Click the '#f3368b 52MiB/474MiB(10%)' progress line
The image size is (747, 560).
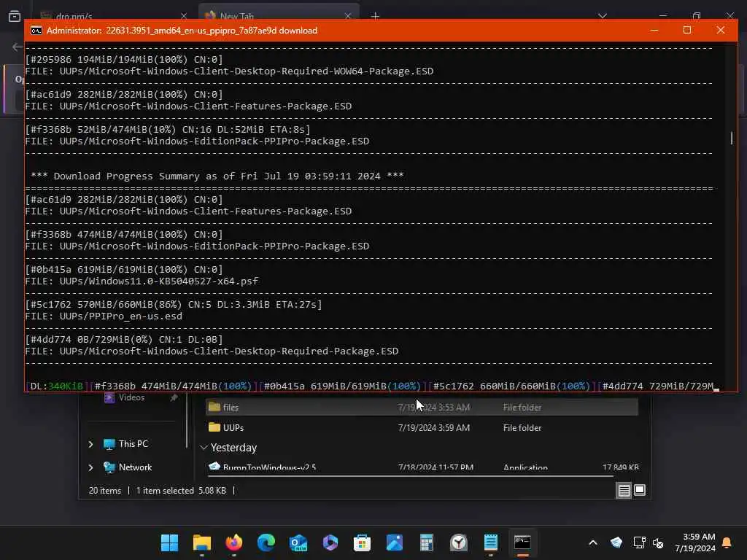[x=168, y=130]
